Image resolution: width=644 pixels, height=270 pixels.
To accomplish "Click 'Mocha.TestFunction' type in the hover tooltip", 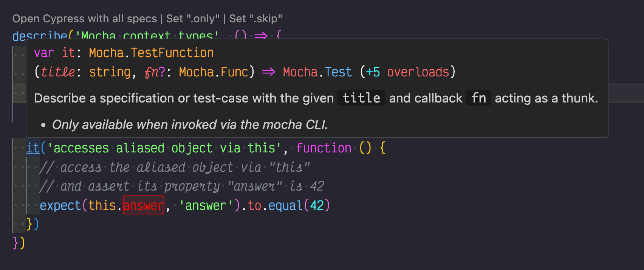I will coord(151,53).
